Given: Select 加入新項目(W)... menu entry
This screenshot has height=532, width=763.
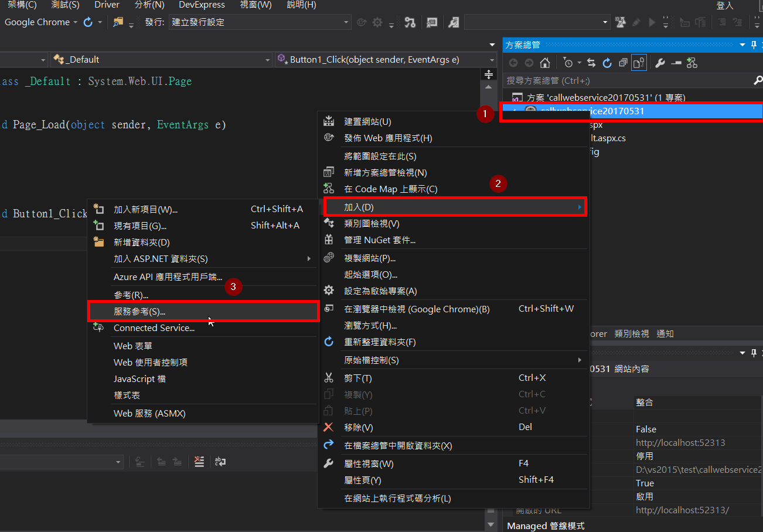Looking at the screenshot, I should coord(203,209).
